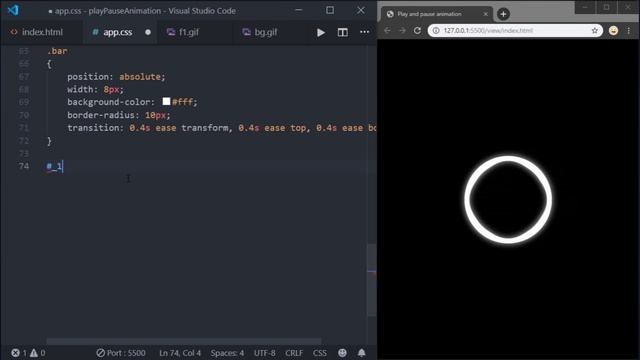Click the position: absolute line

116,76
